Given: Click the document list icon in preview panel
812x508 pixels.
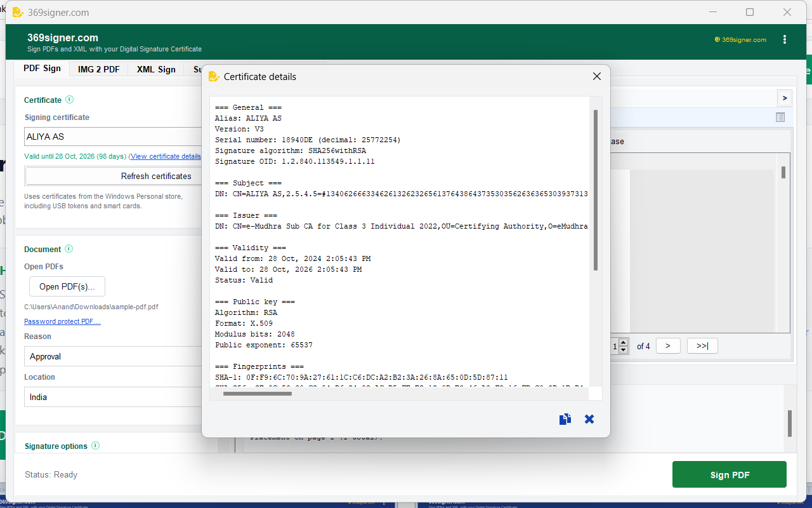Looking at the screenshot, I should (780, 117).
